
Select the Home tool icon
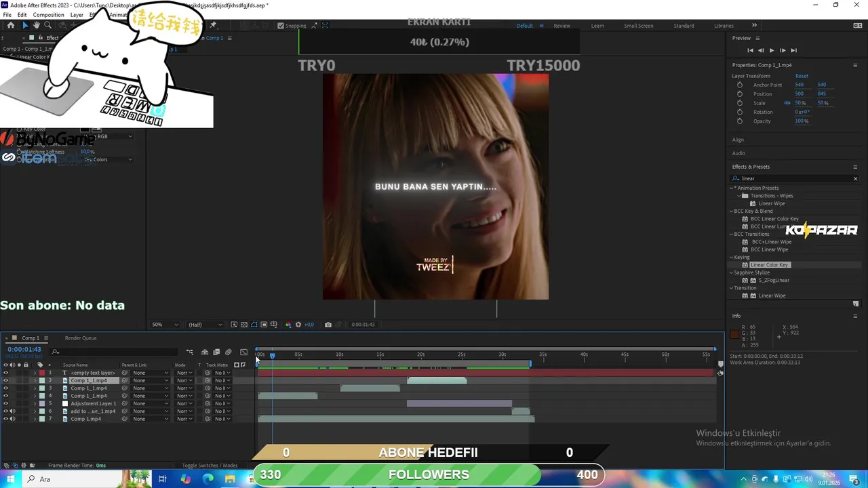[10, 25]
